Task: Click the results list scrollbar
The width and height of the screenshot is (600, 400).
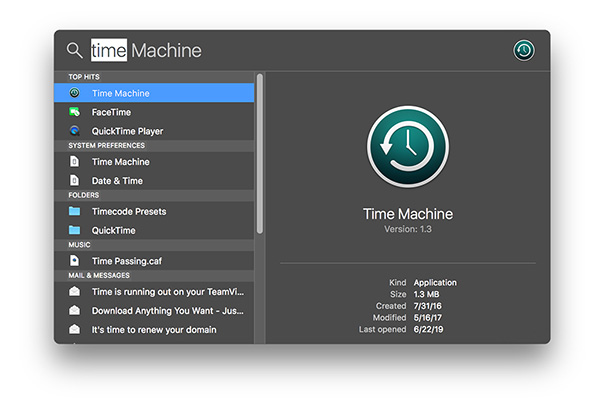Action: 260,153
